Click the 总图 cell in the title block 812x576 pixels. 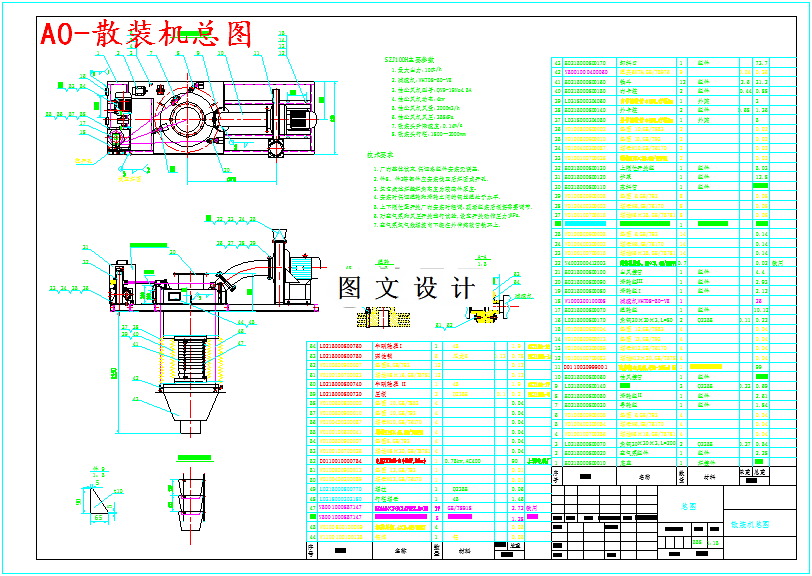tap(690, 505)
